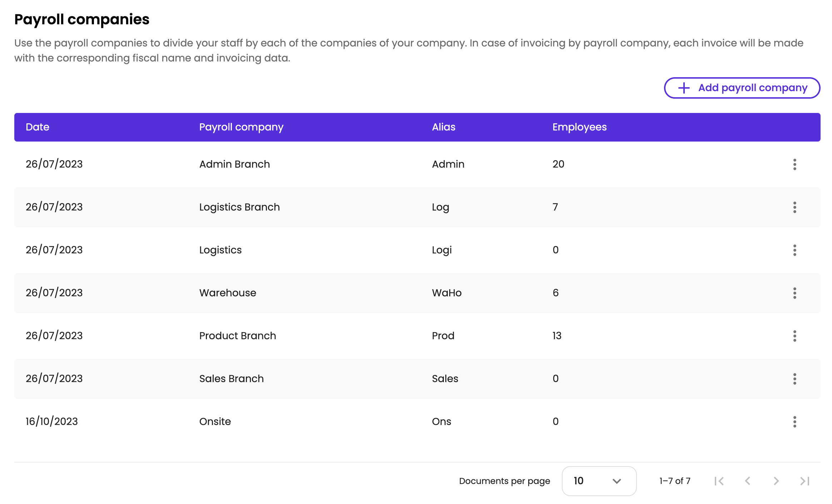
Task: Open kebab menu for Product Branch
Action: tap(794, 336)
